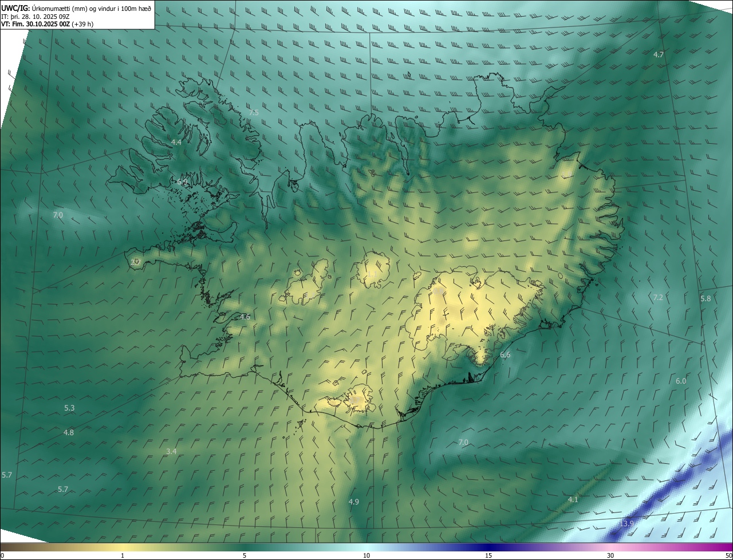This screenshot has width=733, height=560.
Task: Click the 6.0 value label on the map
Action: 681,381
